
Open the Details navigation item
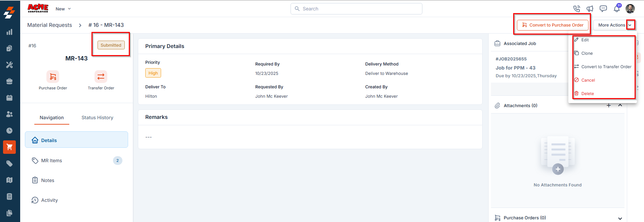tap(76, 140)
